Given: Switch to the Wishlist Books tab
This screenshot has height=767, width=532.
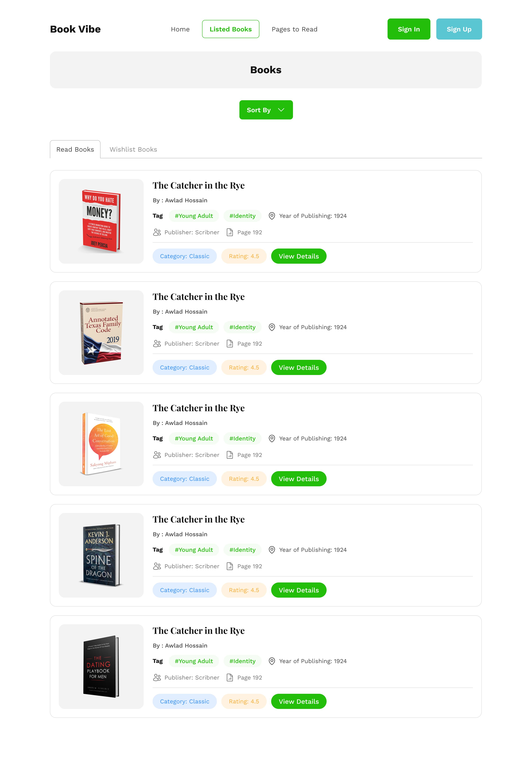Looking at the screenshot, I should pos(133,149).
